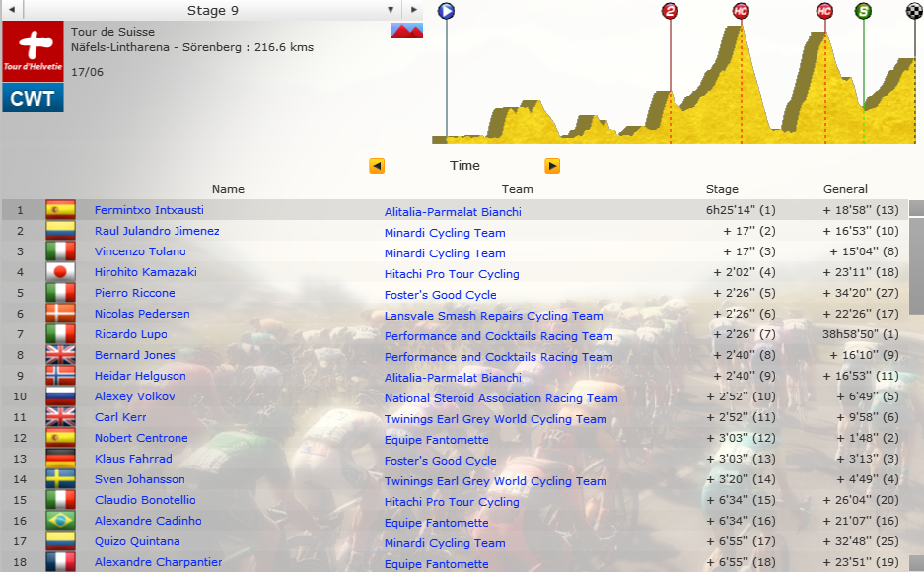Click the Russian flag beside Alexey Volkov

pyautogui.click(x=61, y=396)
